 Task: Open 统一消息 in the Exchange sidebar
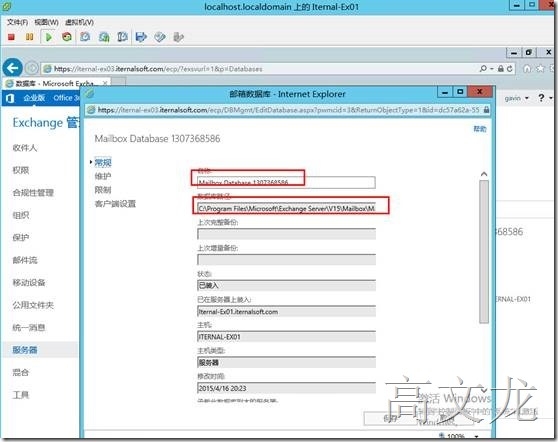[29, 327]
